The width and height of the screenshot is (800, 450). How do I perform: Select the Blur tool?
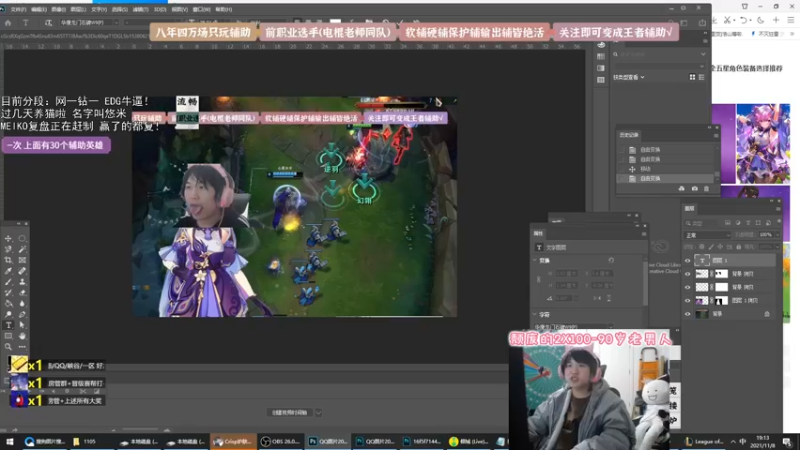click(x=22, y=304)
